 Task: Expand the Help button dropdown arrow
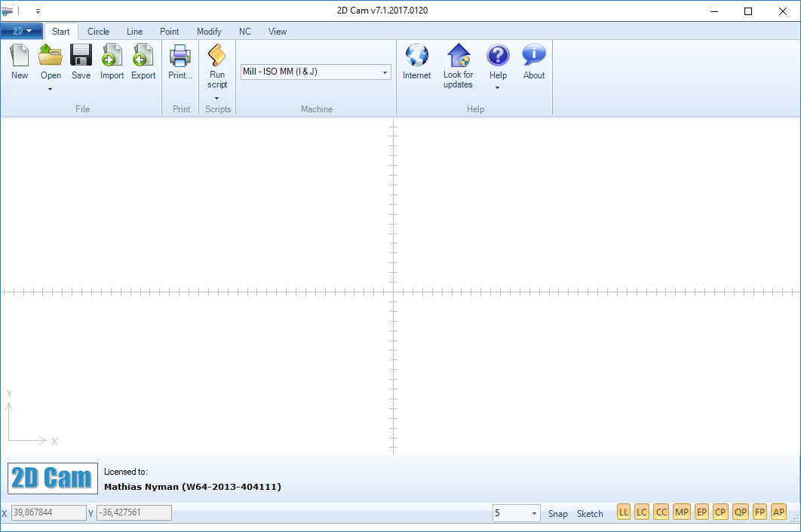point(497,88)
